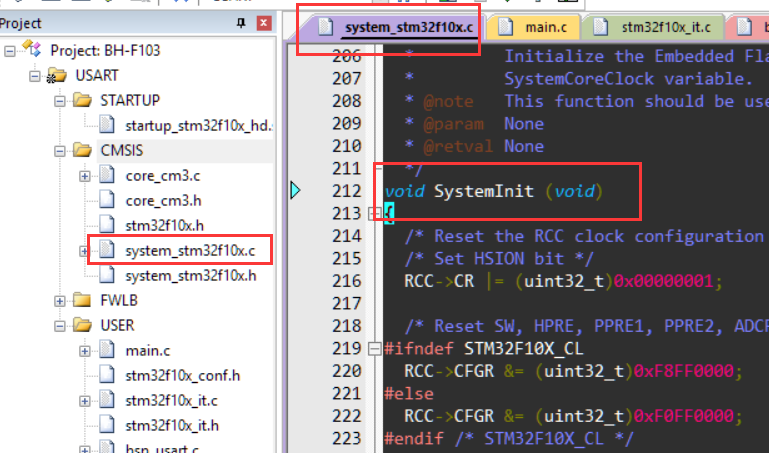Pin the Project panel with the pushpin icon

(x=241, y=23)
